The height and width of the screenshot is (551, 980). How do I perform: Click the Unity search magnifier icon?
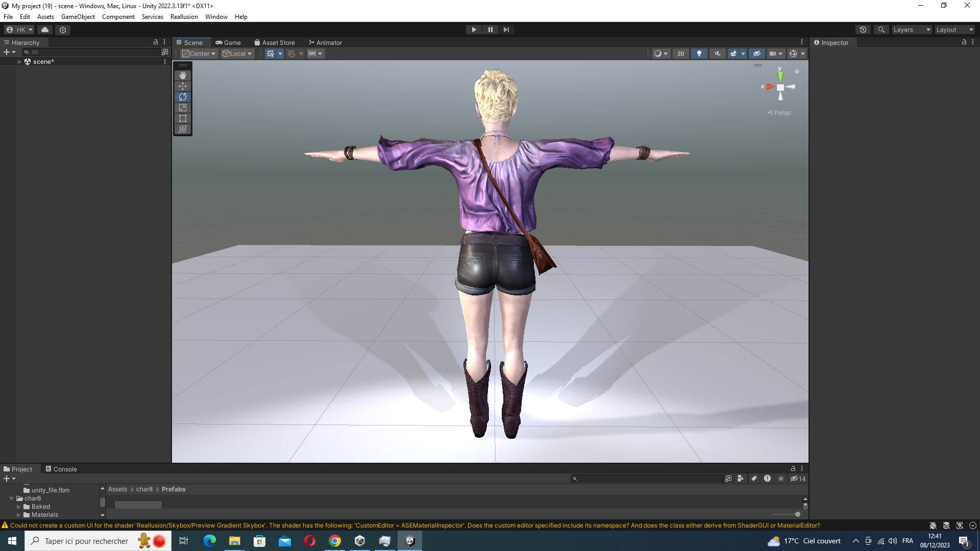[881, 30]
